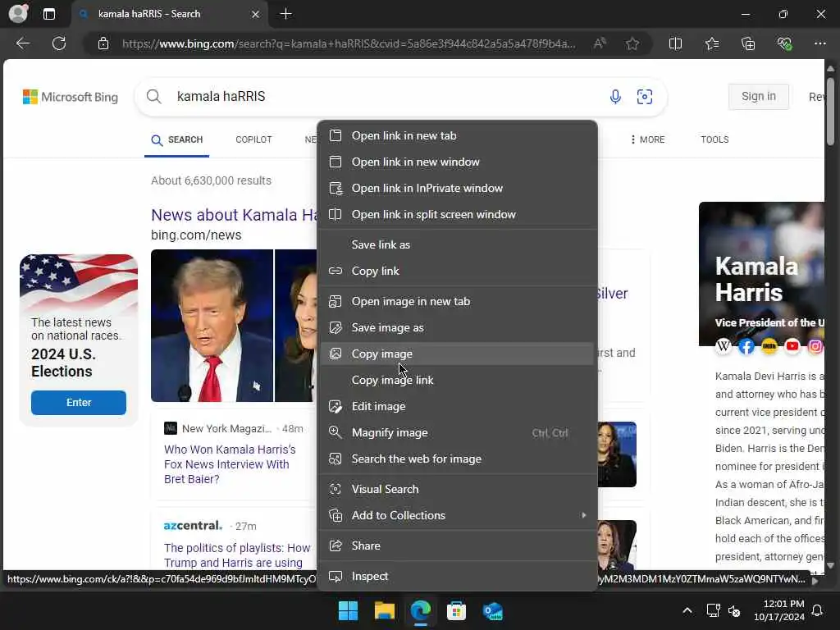This screenshot has height=630, width=840.
Task: Open File Explorer from the taskbar
Action: click(384, 610)
